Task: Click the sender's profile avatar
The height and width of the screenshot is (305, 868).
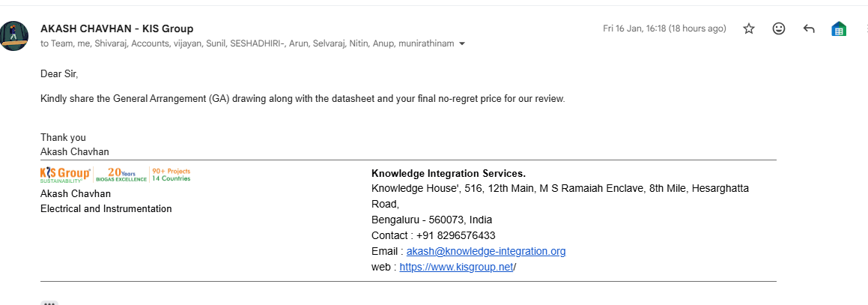Action: [x=14, y=36]
